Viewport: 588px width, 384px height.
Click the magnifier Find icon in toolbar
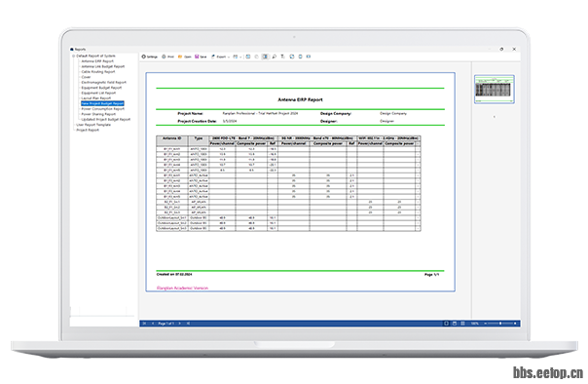pos(275,57)
